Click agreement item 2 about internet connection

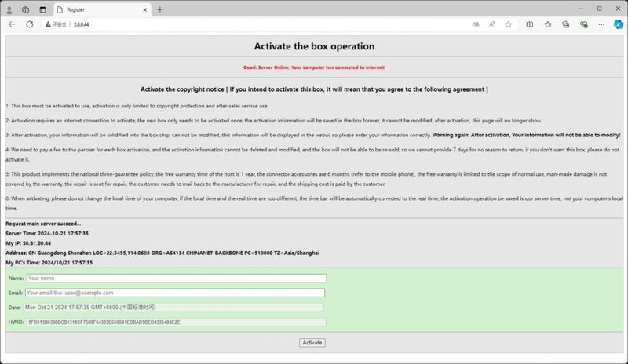coord(274,121)
